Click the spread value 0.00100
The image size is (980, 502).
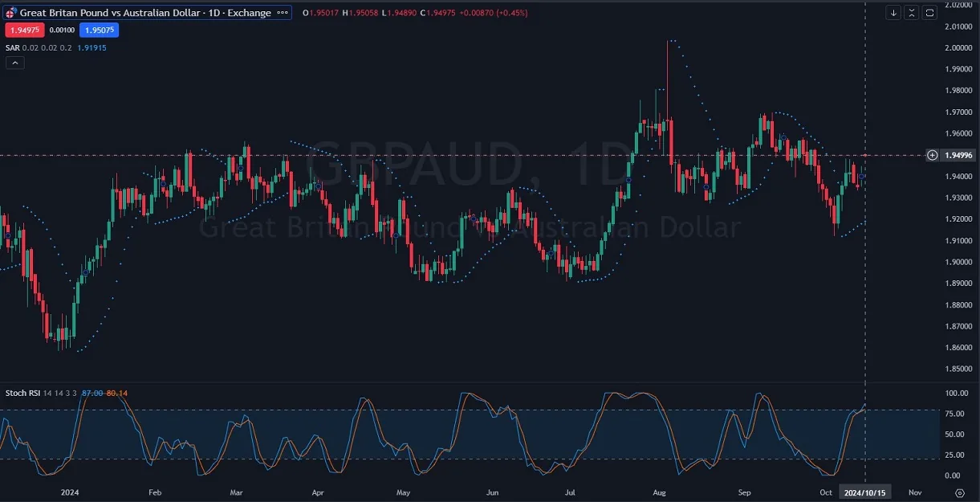(x=62, y=30)
